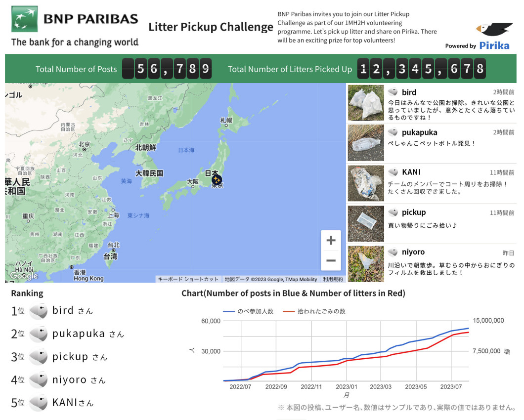
Task: Open pickup's post photo thumbnail
Action: click(366, 223)
